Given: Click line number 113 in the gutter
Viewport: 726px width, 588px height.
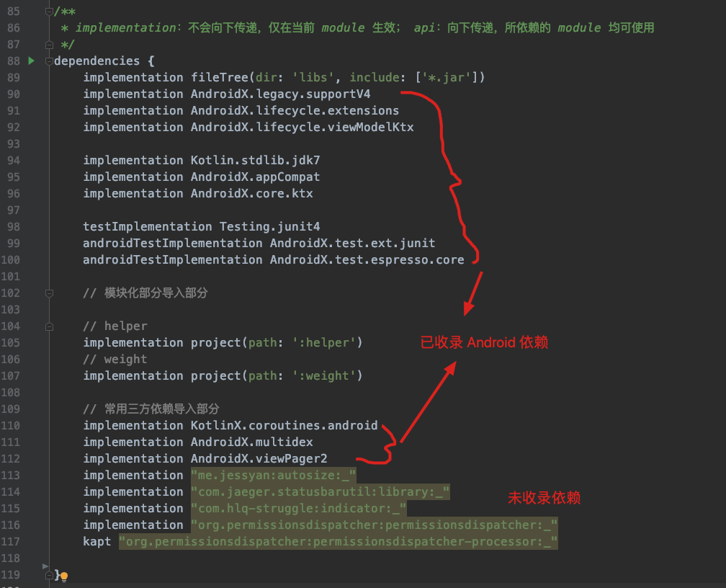Looking at the screenshot, I should [10, 476].
